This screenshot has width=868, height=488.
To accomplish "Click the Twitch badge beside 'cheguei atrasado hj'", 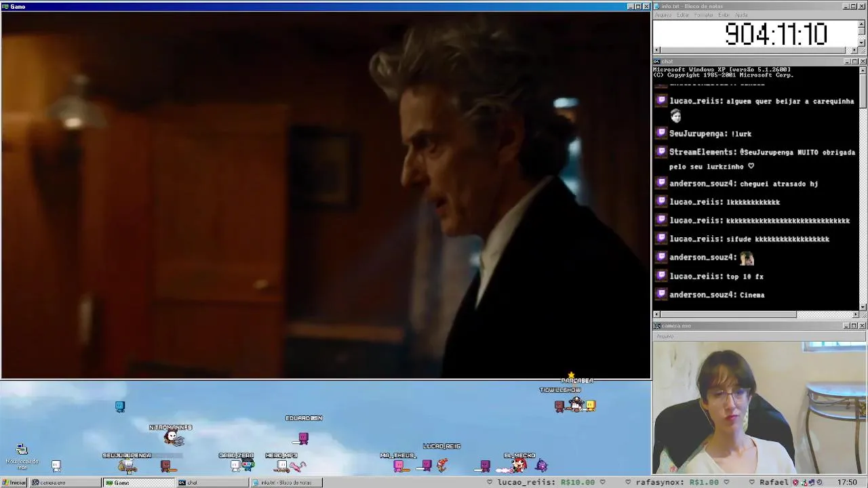I will (x=661, y=183).
